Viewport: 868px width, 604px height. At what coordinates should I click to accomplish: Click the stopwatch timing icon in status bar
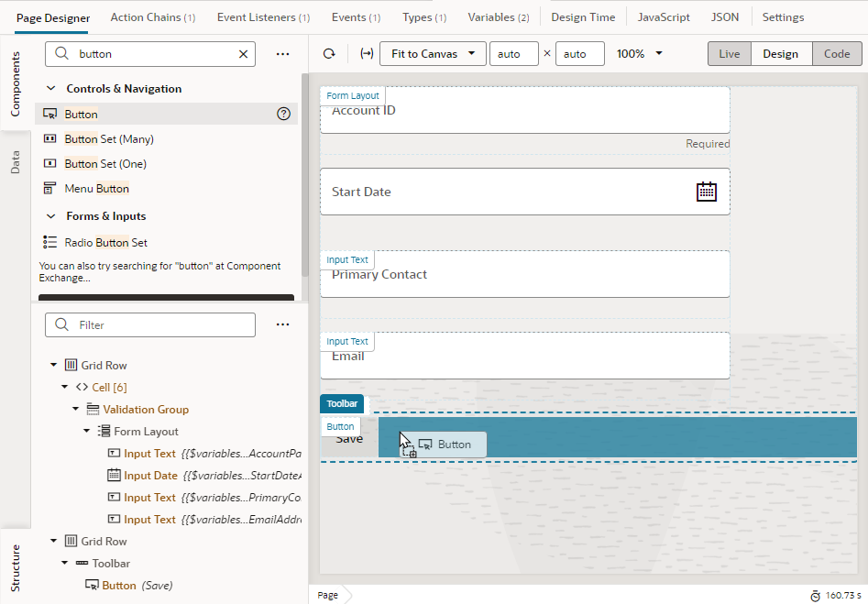[x=816, y=596]
